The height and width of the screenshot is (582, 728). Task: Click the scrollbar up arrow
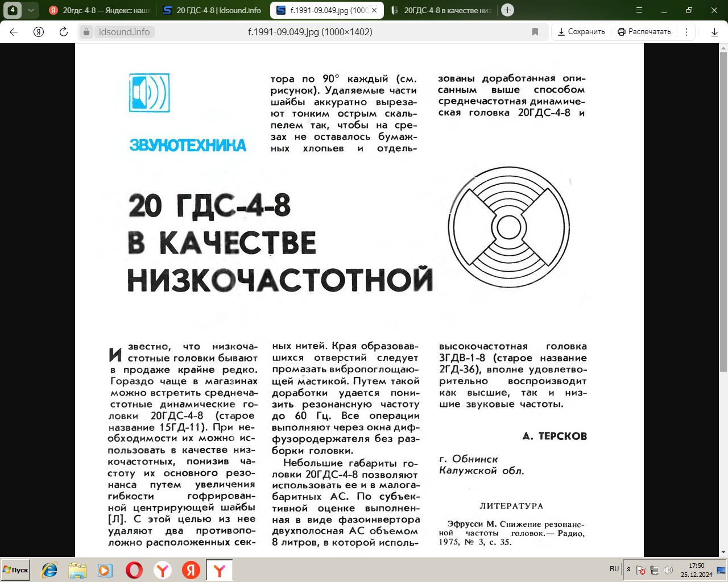(x=723, y=48)
